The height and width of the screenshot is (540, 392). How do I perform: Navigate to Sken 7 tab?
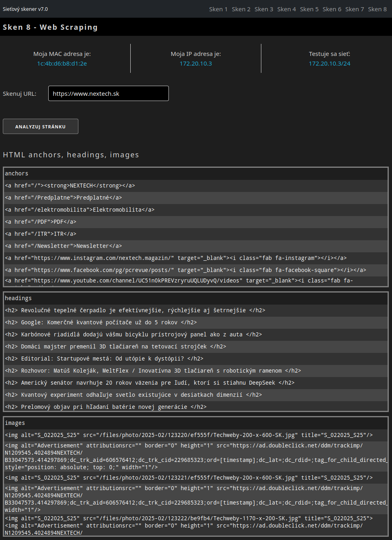coord(354,9)
